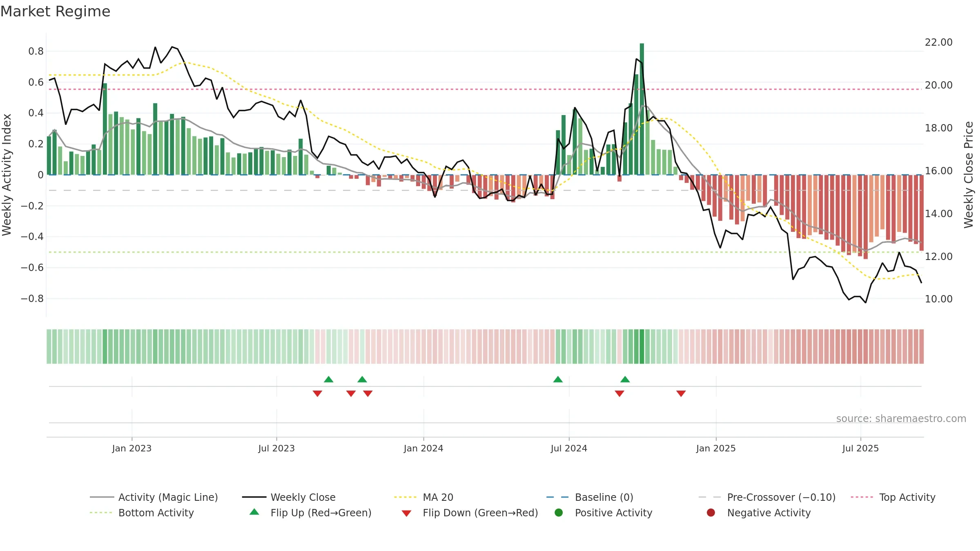Click the Jan 2024 x-axis label
This screenshot has height=551, width=980.
423,448
